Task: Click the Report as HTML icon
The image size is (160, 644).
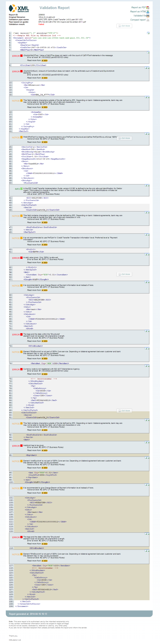Action: (148, 11)
